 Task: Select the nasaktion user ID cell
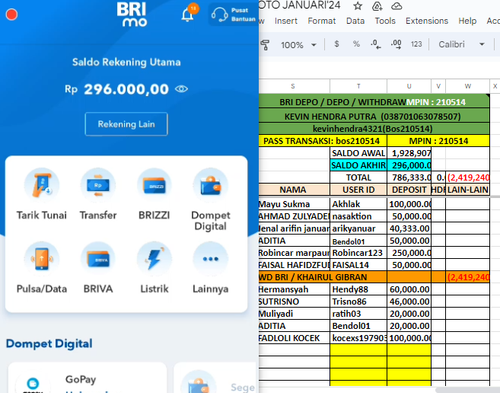click(x=358, y=216)
